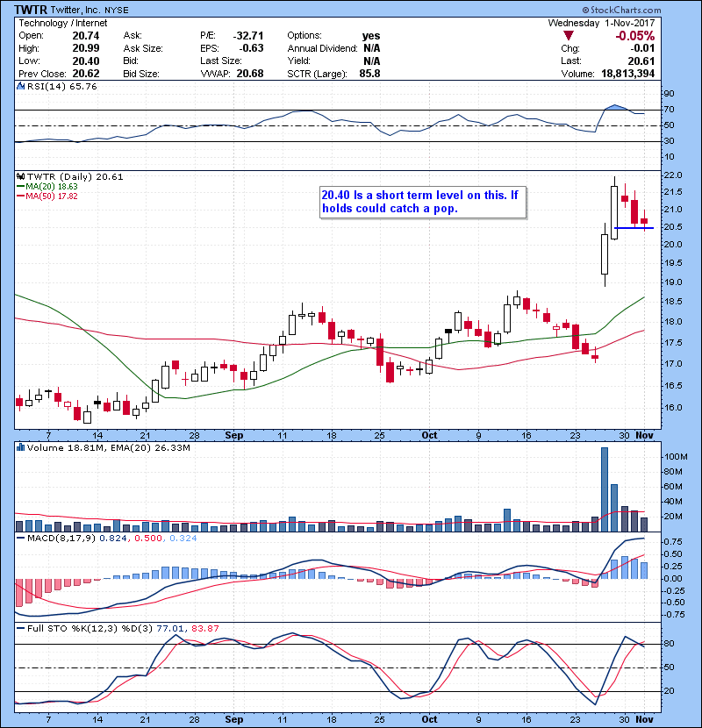The image size is (702, 728).
Task: Click the red down-triangle change indicator
Action: [x=569, y=36]
